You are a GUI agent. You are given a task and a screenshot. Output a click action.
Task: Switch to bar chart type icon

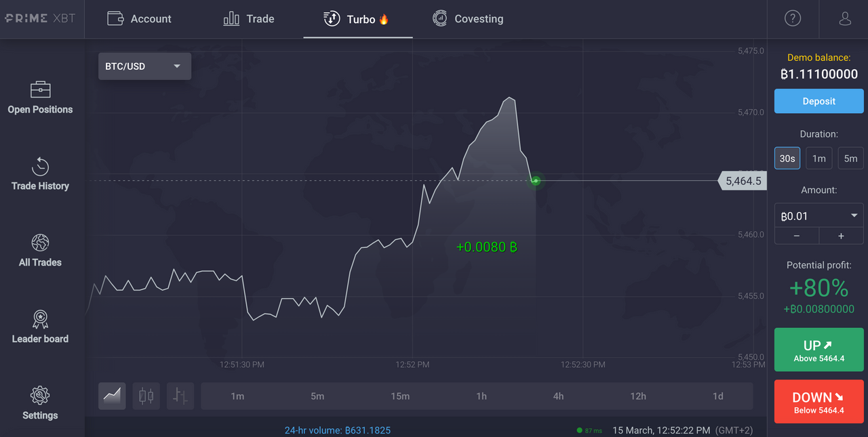click(x=180, y=396)
